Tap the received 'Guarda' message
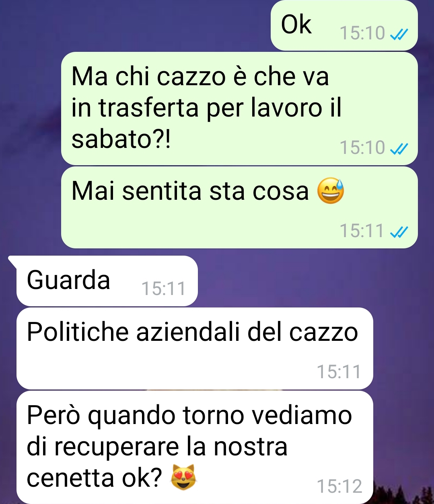 (x=107, y=281)
